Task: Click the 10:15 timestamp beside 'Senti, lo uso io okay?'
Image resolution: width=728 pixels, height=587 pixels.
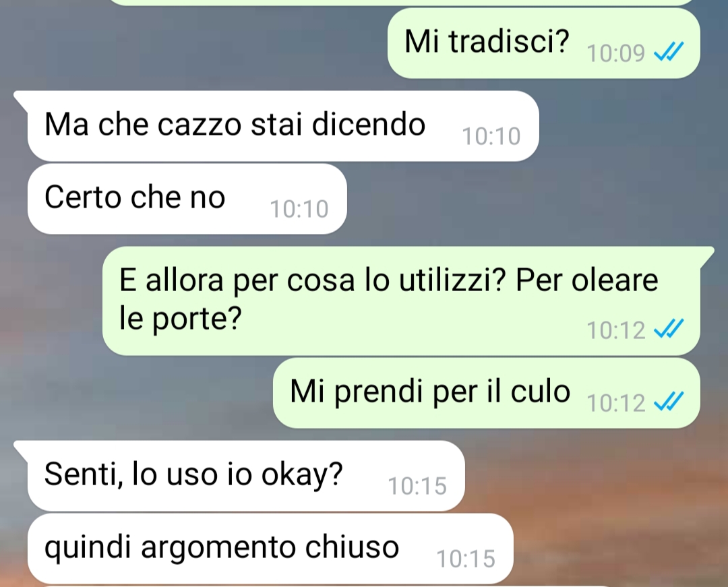Action: 417,487
